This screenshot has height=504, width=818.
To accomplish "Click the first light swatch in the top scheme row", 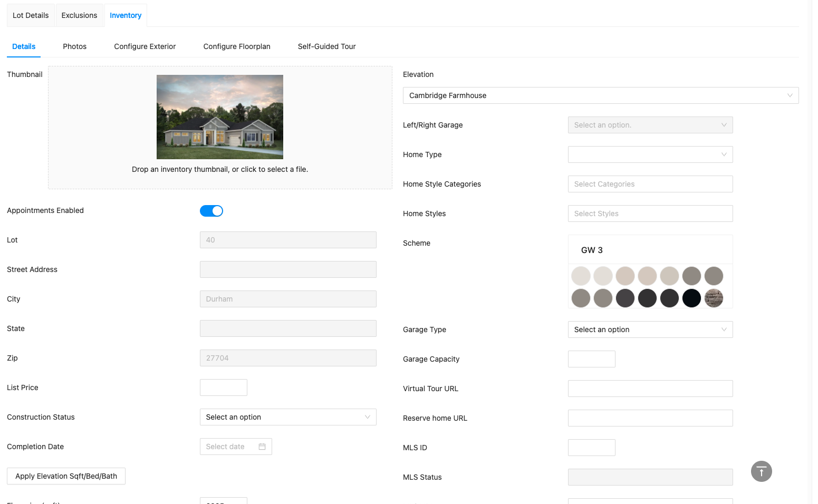I will pyautogui.click(x=581, y=276).
